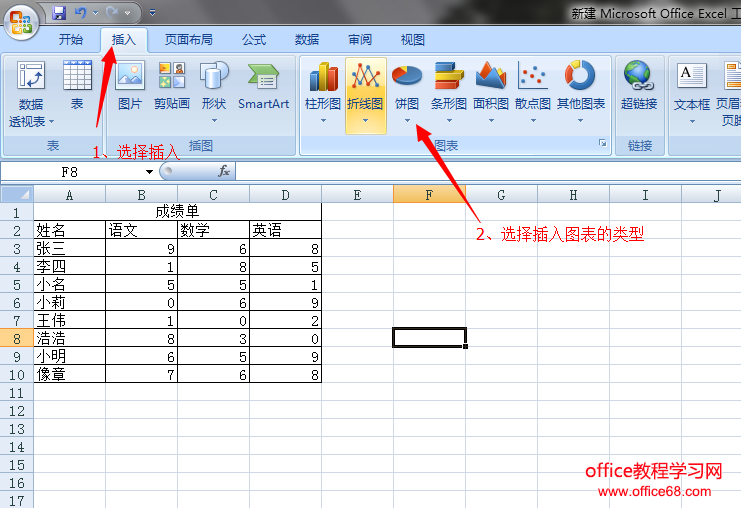Switch to the 审阅 tab
741x508 pixels.
[x=360, y=40]
